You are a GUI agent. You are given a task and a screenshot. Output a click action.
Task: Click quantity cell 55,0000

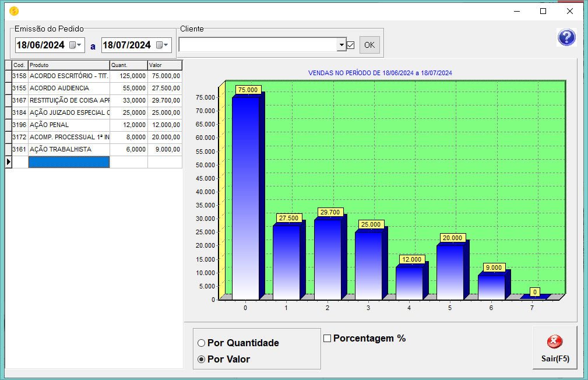[129, 88]
